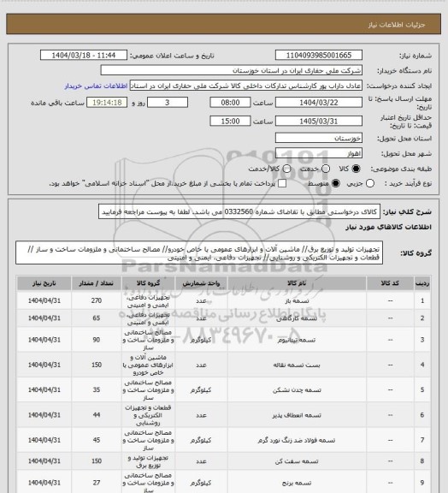Select item name تسمه برنج
The width and height of the screenshot is (448, 493).
pos(297,483)
